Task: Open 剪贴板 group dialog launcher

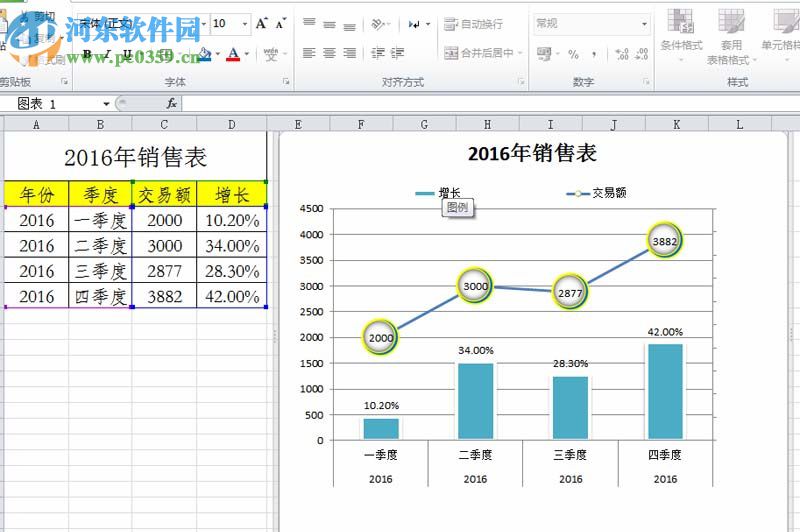Action: [x=64, y=82]
